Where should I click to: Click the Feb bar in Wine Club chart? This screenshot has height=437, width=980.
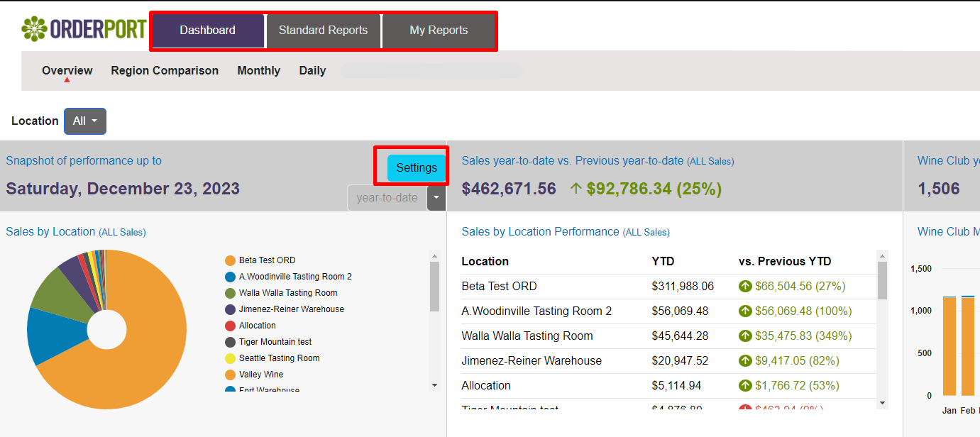[x=968, y=345]
